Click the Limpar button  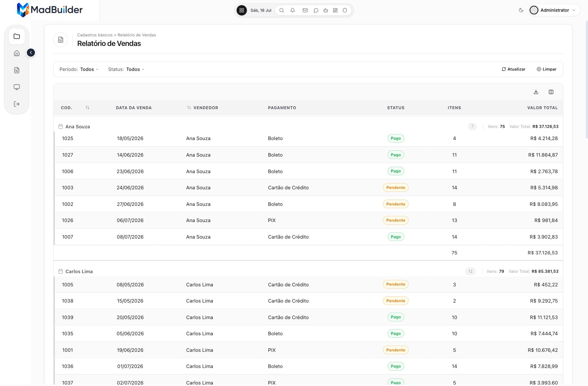coord(546,69)
